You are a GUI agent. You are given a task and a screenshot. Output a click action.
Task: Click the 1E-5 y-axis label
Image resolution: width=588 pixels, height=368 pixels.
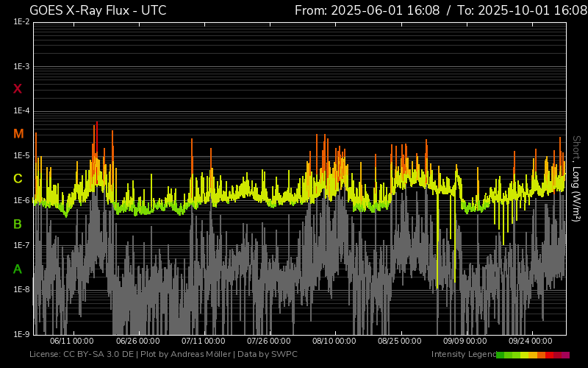(21, 156)
